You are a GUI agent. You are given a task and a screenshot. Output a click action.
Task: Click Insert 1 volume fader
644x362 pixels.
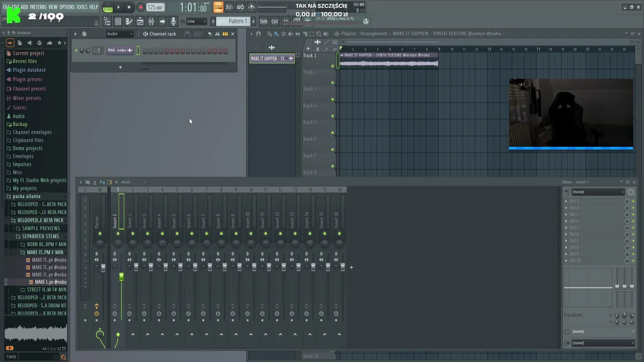121,277
